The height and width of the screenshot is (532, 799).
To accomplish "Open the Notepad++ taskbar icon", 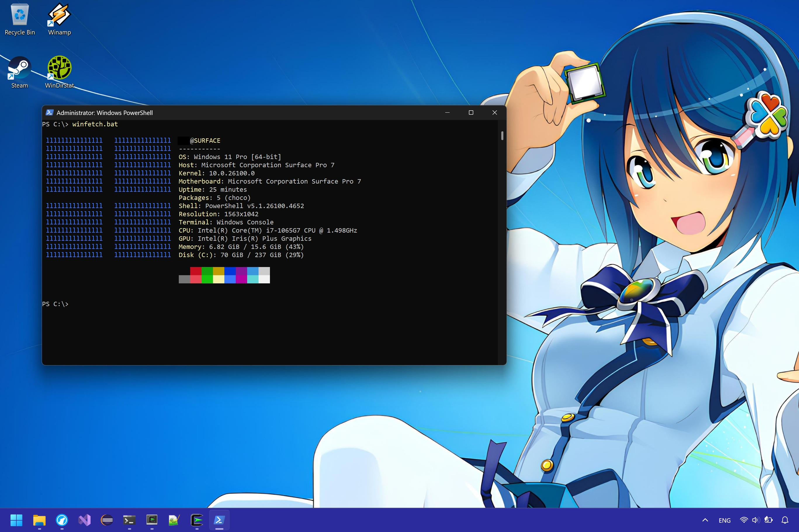I will click(174, 520).
